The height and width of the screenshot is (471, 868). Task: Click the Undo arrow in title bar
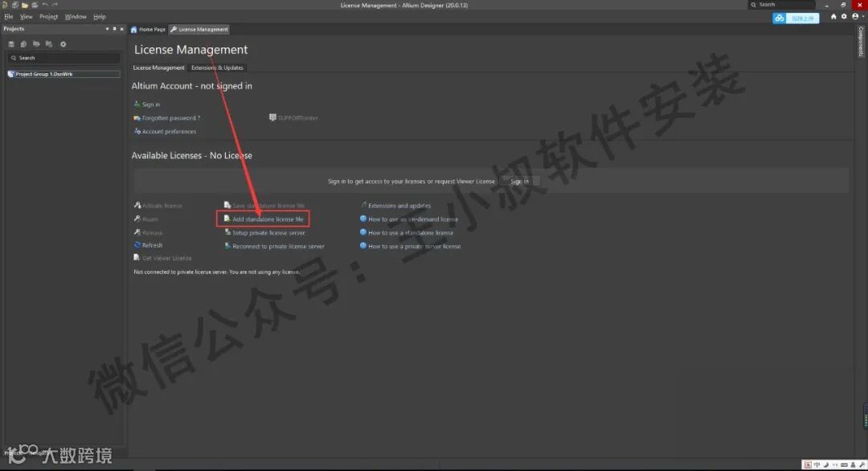click(45, 5)
